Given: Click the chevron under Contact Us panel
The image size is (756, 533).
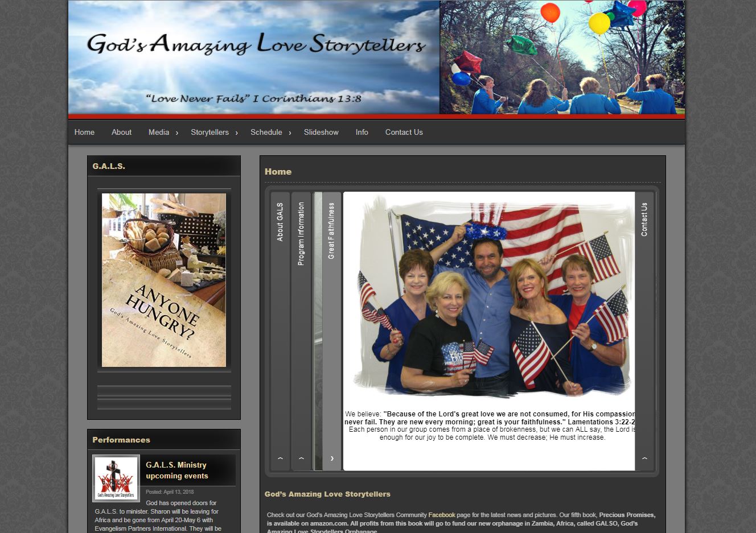Looking at the screenshot, I should tap(644, 458).
